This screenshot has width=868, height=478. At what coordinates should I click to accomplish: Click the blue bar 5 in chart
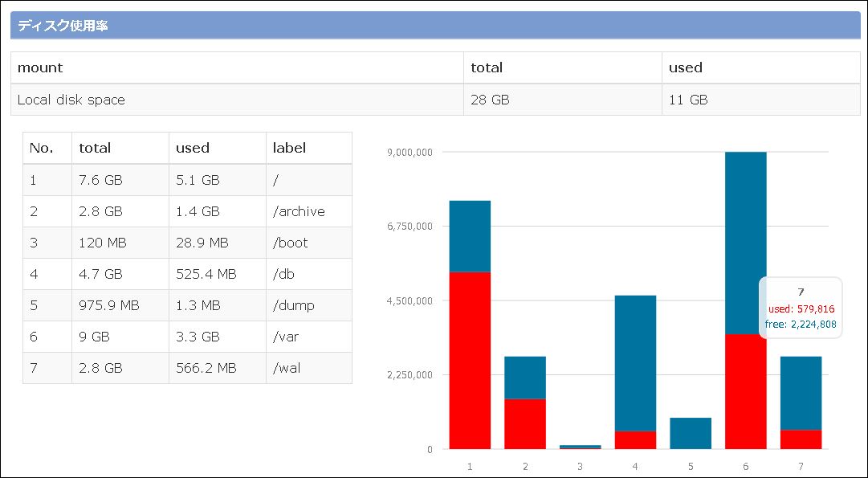(x=691, y=433)
